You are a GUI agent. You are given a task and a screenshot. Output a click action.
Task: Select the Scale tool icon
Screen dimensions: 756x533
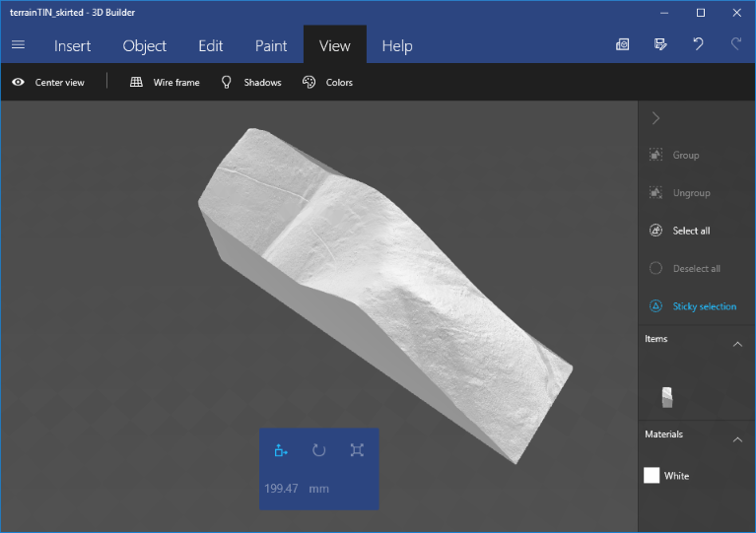click(357, 450)
